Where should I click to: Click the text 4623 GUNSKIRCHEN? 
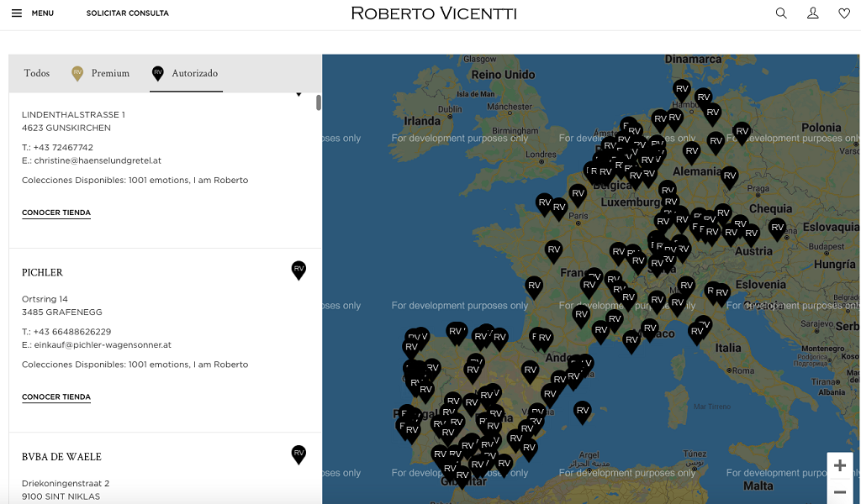click(x=66, y=128)
